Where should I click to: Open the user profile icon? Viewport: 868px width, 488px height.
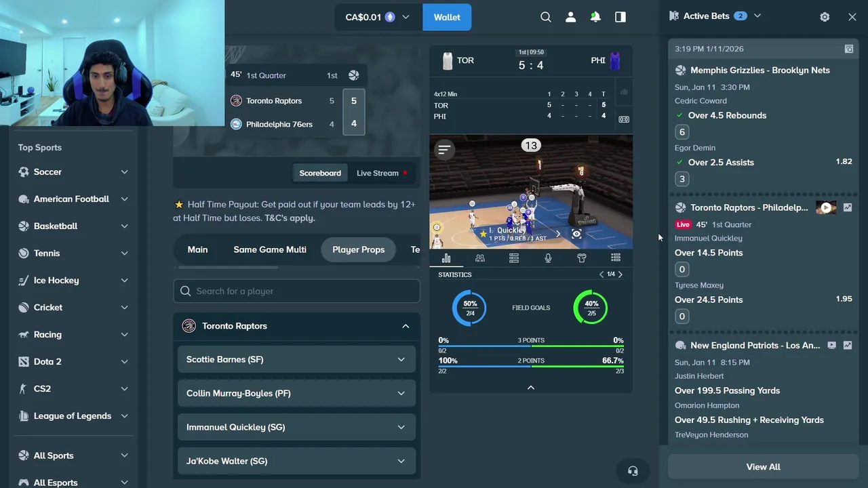click(570, 17)
